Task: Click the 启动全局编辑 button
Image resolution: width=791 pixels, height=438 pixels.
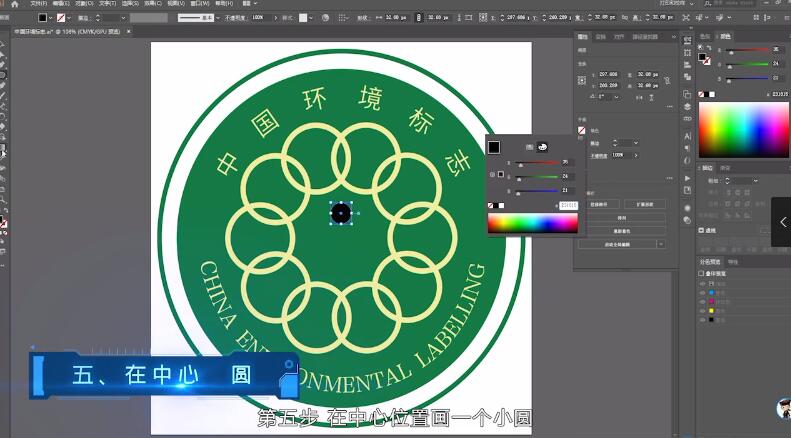Action: [617, 244]
